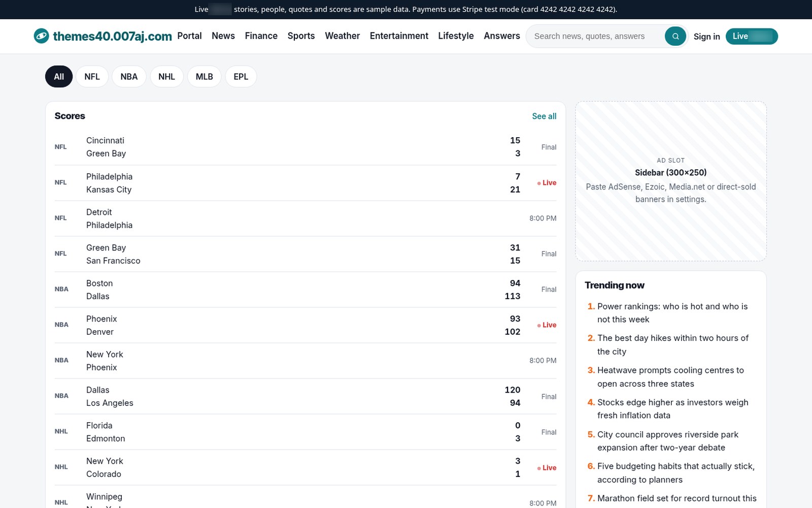Open the Boston vs Dallas game

click(306, 290)
